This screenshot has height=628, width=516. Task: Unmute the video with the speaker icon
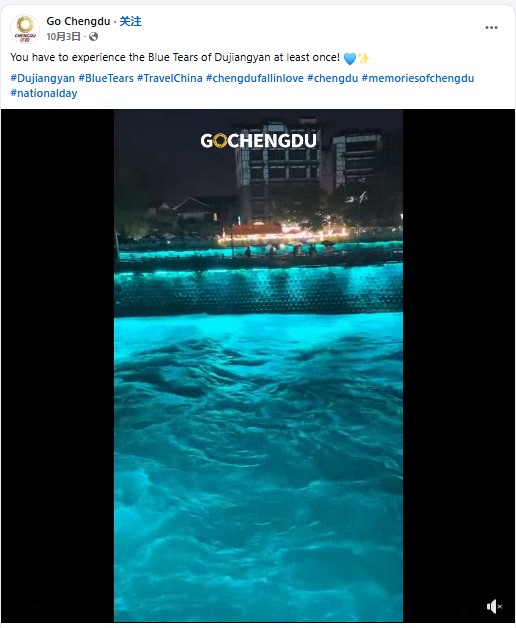click(494, 606)
